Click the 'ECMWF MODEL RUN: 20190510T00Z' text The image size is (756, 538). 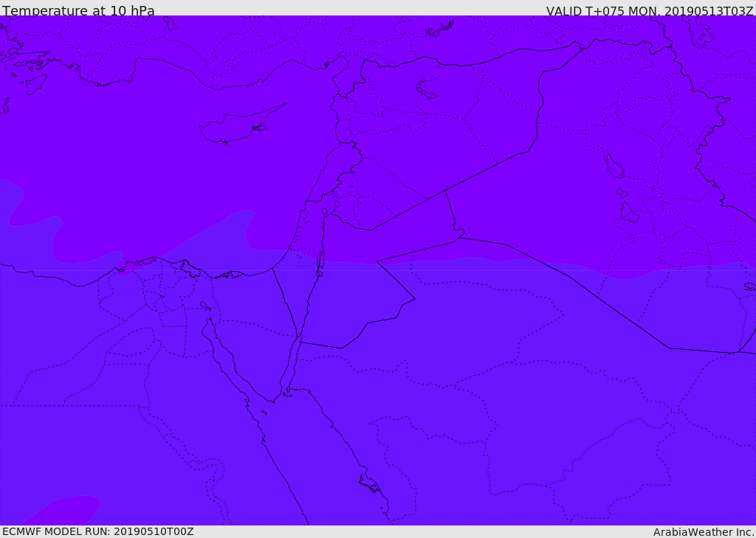(98, 532)
